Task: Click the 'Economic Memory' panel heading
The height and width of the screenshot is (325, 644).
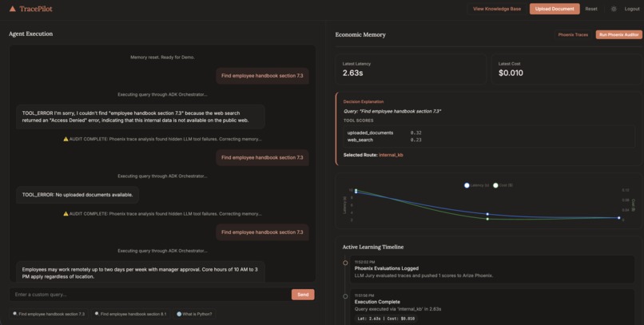Action: pyautogui.click(x=360, y=35)
